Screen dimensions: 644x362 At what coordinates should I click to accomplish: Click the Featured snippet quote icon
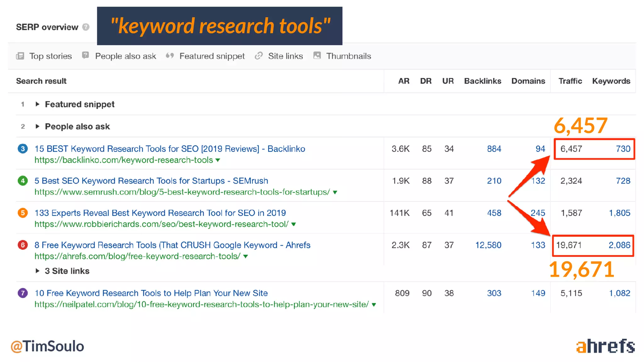coord(170,56)
